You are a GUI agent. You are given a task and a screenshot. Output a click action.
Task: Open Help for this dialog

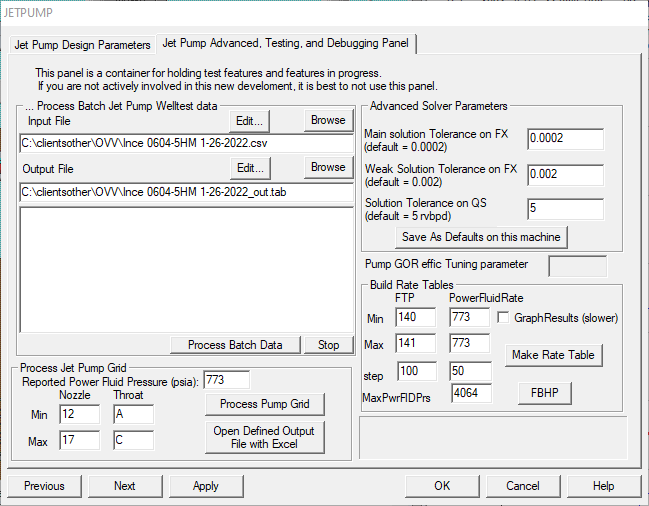(603, 486)
